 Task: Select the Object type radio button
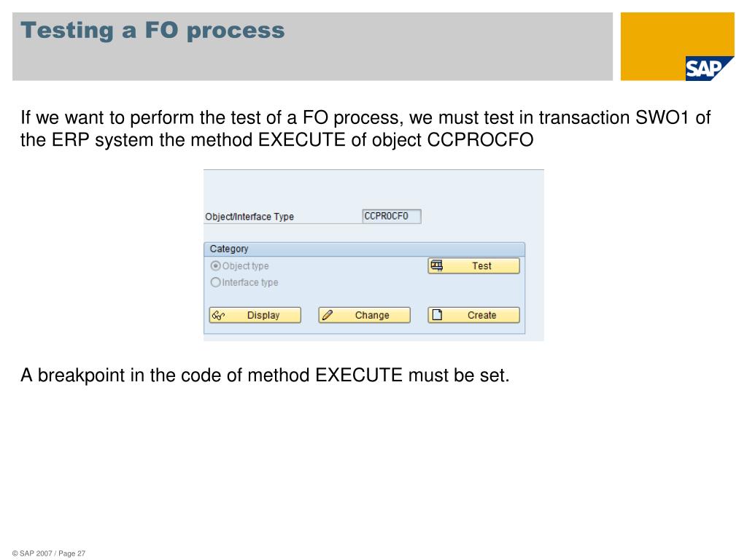coord(215,265)
